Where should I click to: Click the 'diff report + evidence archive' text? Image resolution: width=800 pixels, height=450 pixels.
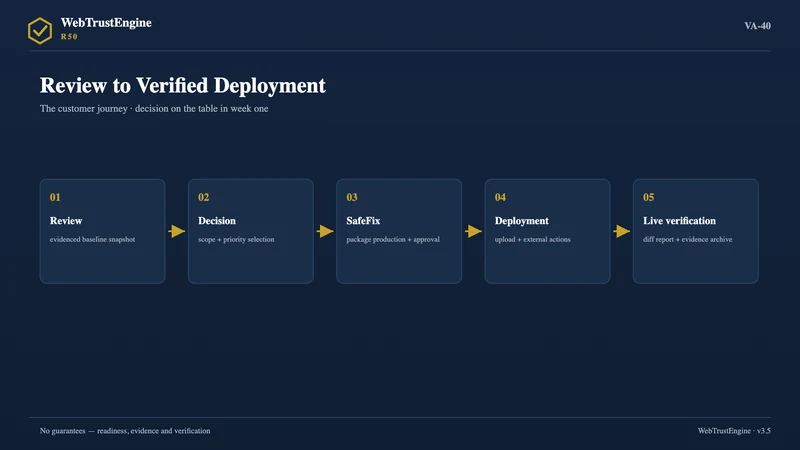[688, 239]
